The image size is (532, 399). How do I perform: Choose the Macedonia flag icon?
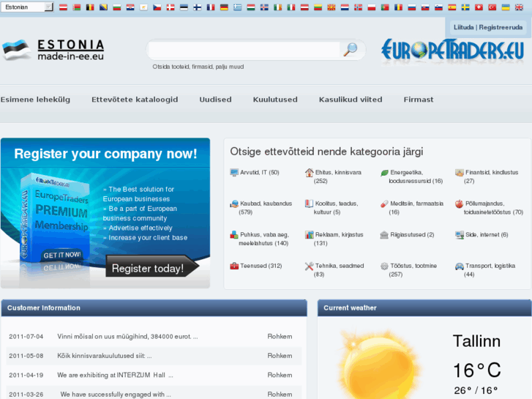pos(331,7)
